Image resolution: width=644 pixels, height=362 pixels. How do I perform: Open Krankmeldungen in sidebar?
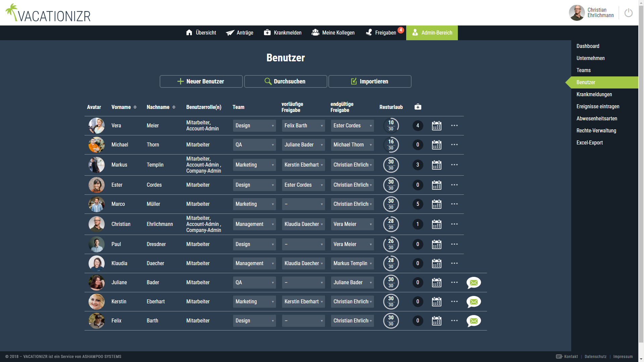(594, 95)
